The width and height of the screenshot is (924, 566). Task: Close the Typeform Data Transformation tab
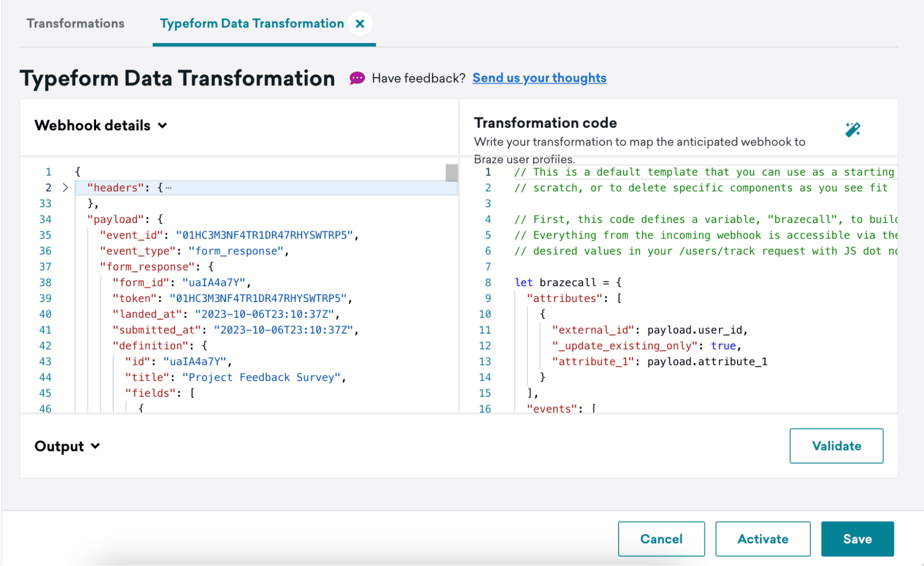(360, 24)
